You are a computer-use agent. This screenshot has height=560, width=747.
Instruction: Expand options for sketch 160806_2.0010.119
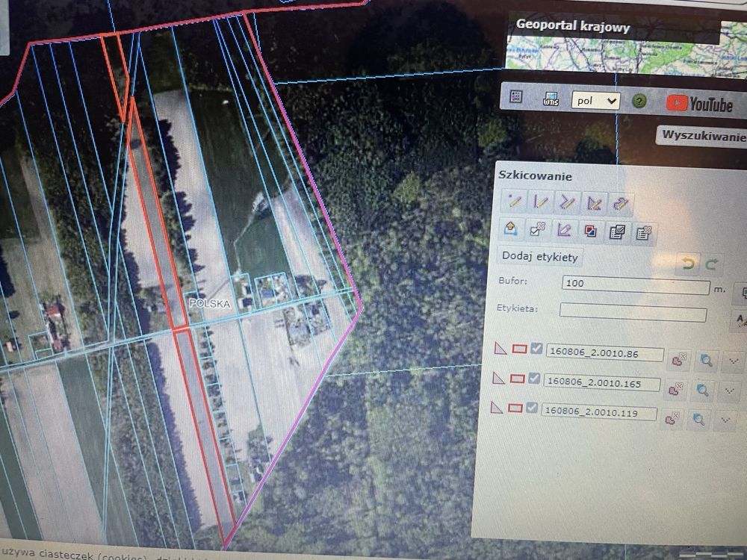(725, 420)
